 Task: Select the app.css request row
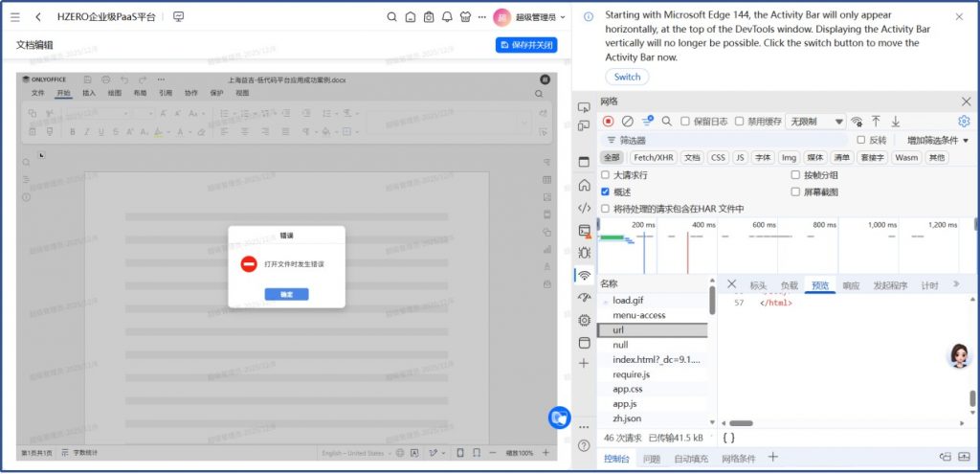coord(627,389)
